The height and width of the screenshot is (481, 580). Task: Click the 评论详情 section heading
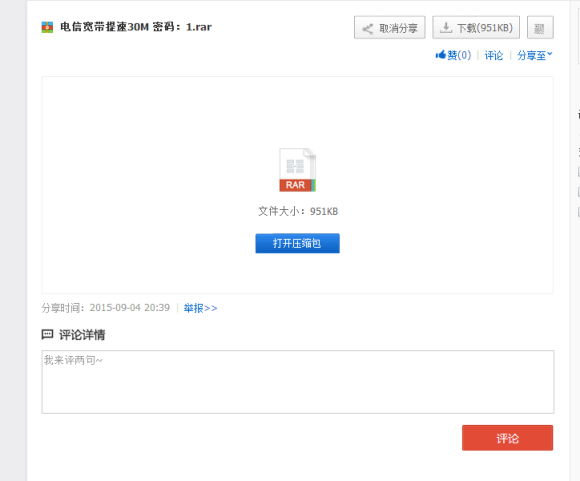82,335
